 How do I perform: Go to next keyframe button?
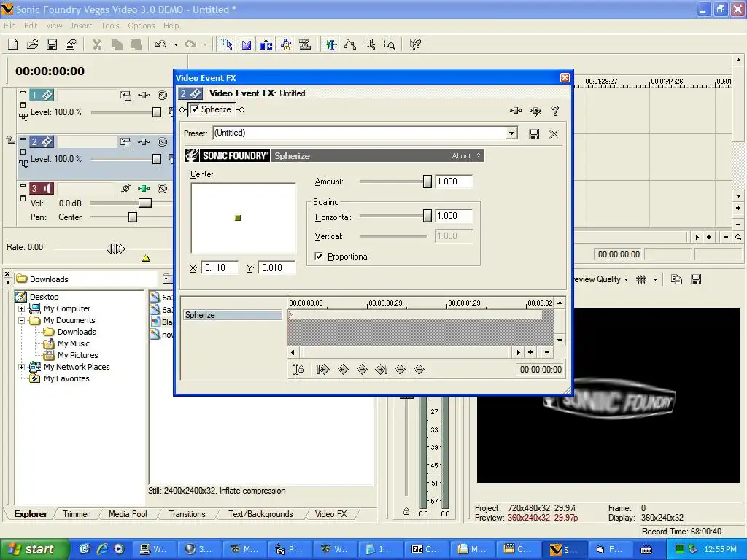point(362,369)
